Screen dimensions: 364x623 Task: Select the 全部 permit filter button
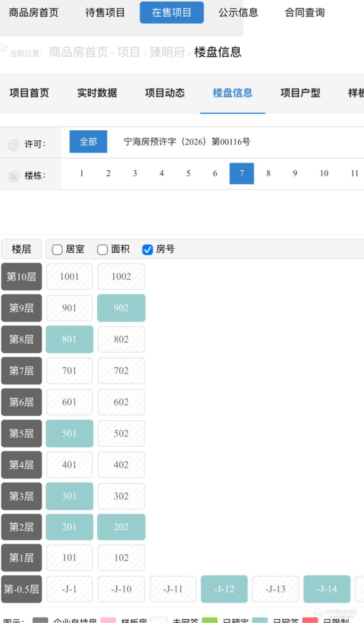[88, 142]
